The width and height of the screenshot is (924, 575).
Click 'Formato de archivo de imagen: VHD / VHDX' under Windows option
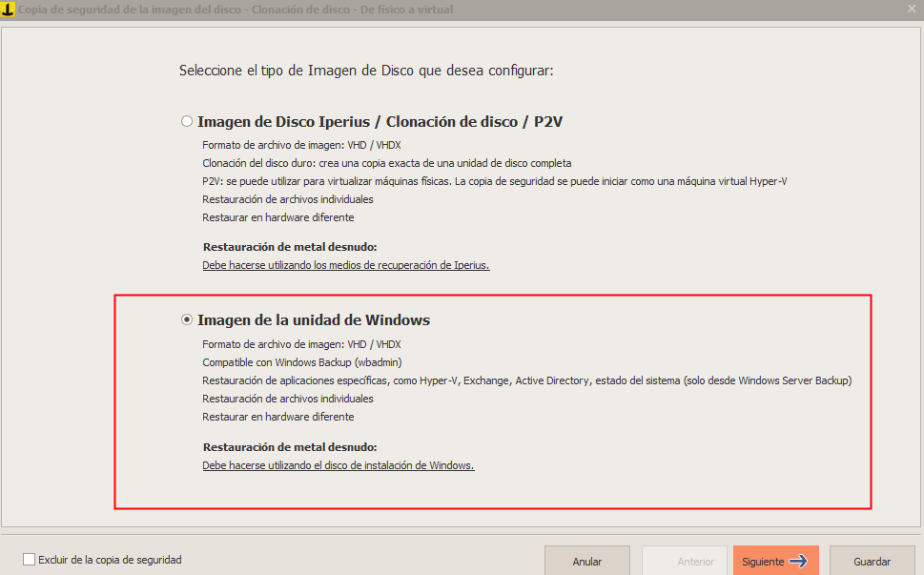[x=301, y=344]
